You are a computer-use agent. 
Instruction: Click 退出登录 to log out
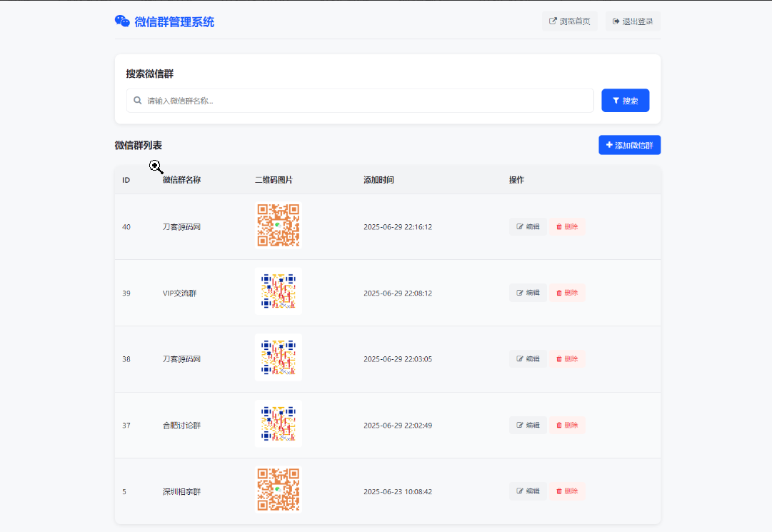pyautogui.click(x=633, y=21)
